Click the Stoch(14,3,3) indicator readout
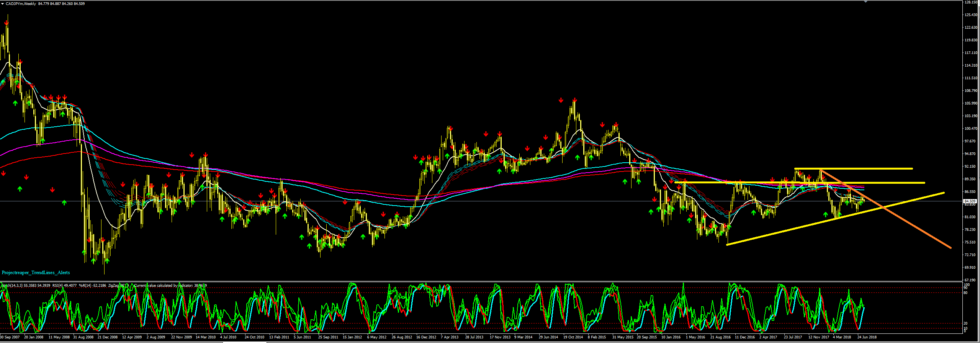Screen dimensions: 980x343 click(26, 286)
